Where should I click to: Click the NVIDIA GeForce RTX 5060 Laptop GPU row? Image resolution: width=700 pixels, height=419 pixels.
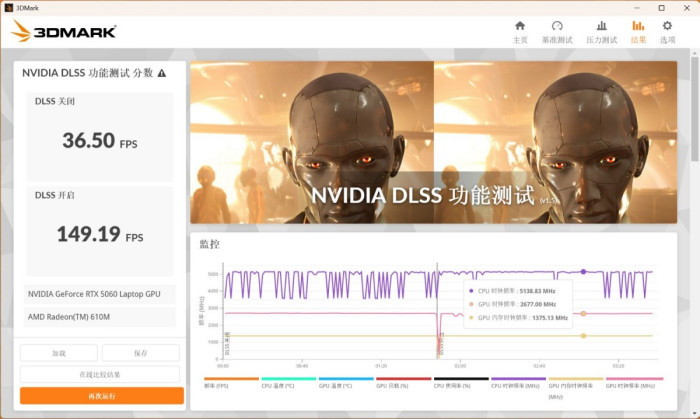(100, 294)
